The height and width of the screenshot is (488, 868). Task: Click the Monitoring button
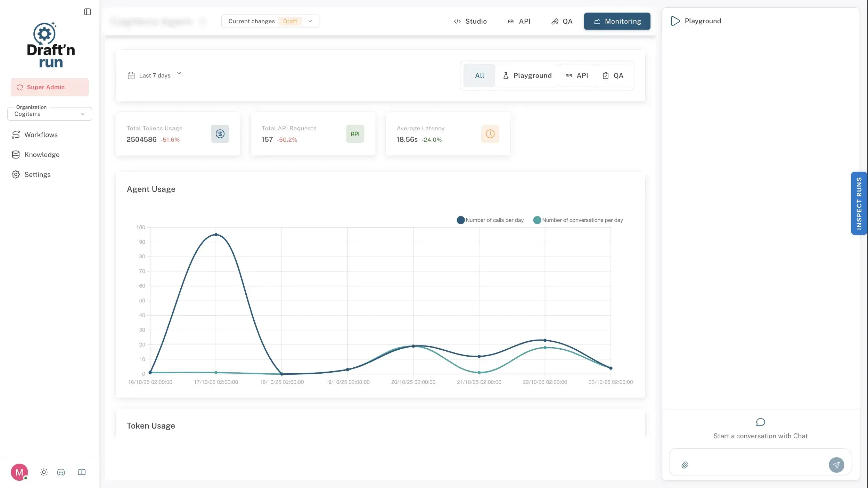(x=616, y=21)
